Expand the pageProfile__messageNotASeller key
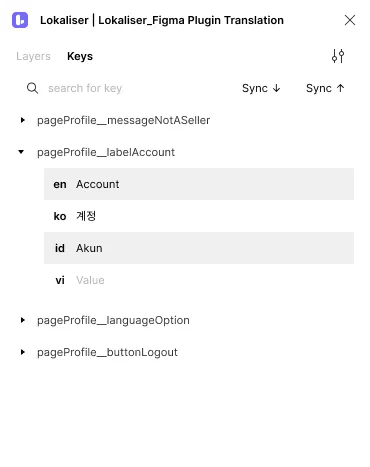Screen dimensions: 370x467 point(22,120)
